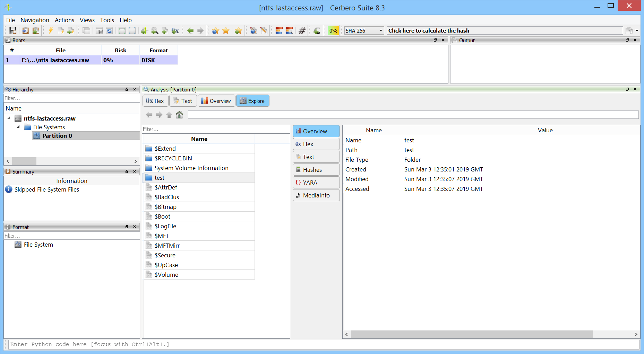Image resolution: width=644 pixels, height=354 pixels.
Task: Click the stacked windows toolbar icon
Action: point(86,30)
